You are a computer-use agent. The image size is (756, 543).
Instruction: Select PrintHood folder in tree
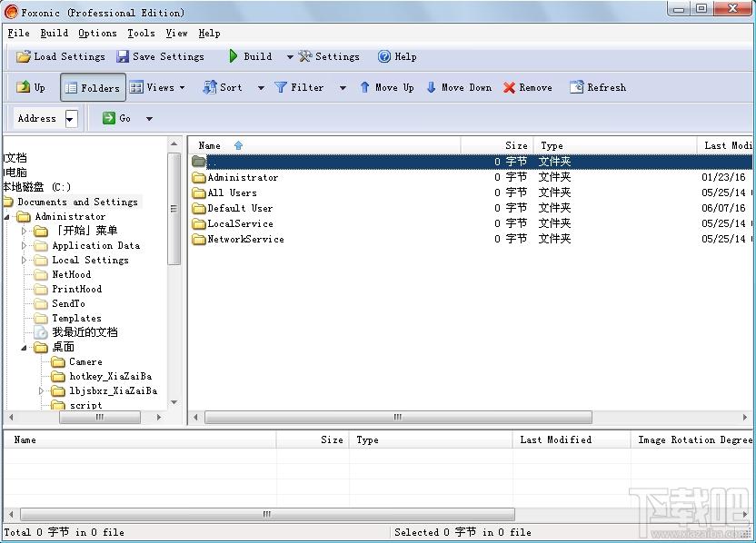point(76,289)
